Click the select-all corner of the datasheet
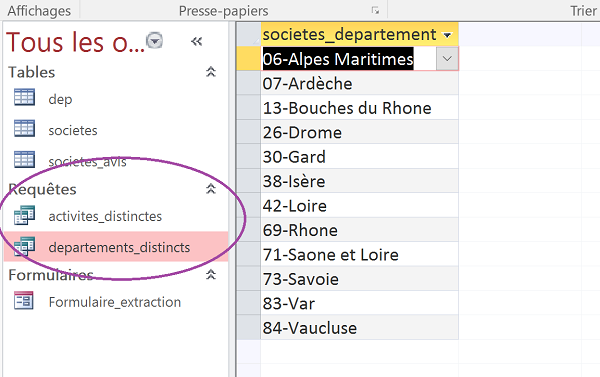The height and width of the screenshot is (377, 600). tap(249, 34)
